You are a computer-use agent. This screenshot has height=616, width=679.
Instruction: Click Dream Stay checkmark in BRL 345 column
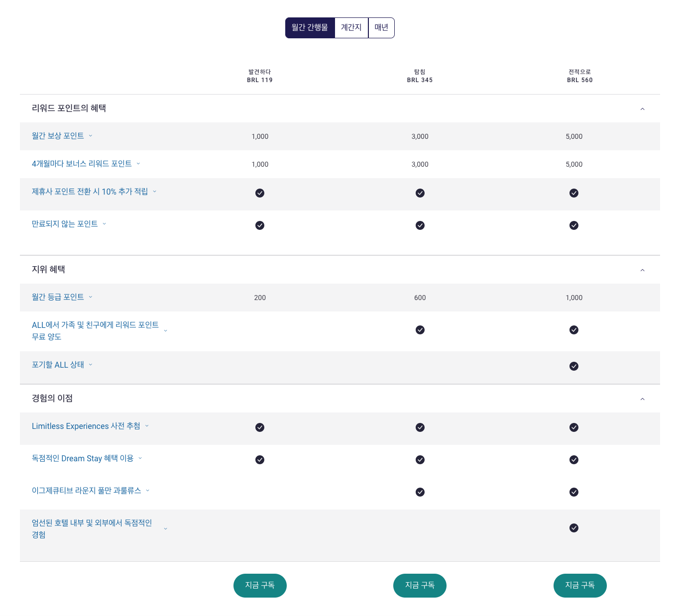420,460
